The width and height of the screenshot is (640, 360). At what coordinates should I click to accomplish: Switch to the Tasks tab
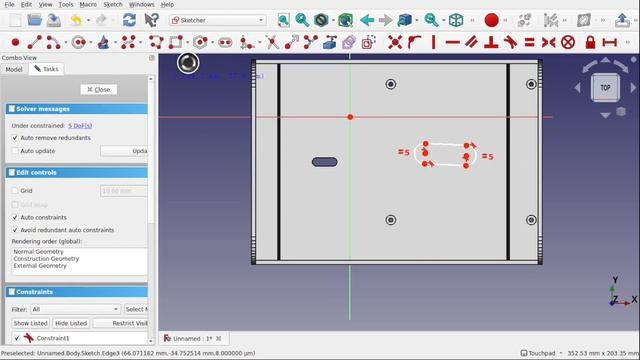[46, 69]
